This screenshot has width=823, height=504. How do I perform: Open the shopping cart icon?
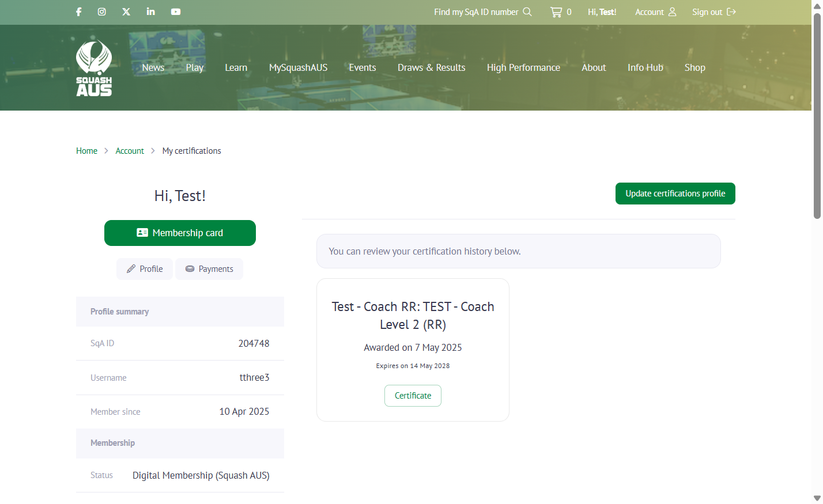[x=556, y=12]
